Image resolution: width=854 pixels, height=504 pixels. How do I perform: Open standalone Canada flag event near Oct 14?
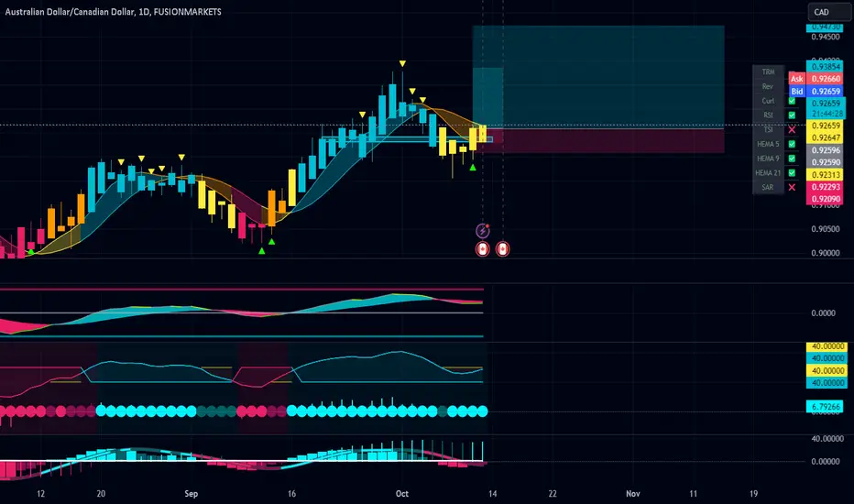pos(503,249)
